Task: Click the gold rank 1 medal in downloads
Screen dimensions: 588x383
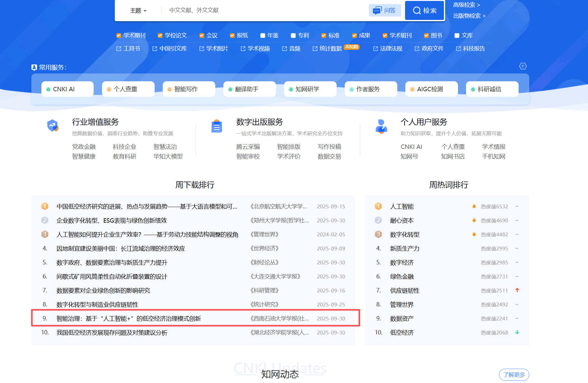Action: pyautogui.click(x=45, y=206)
